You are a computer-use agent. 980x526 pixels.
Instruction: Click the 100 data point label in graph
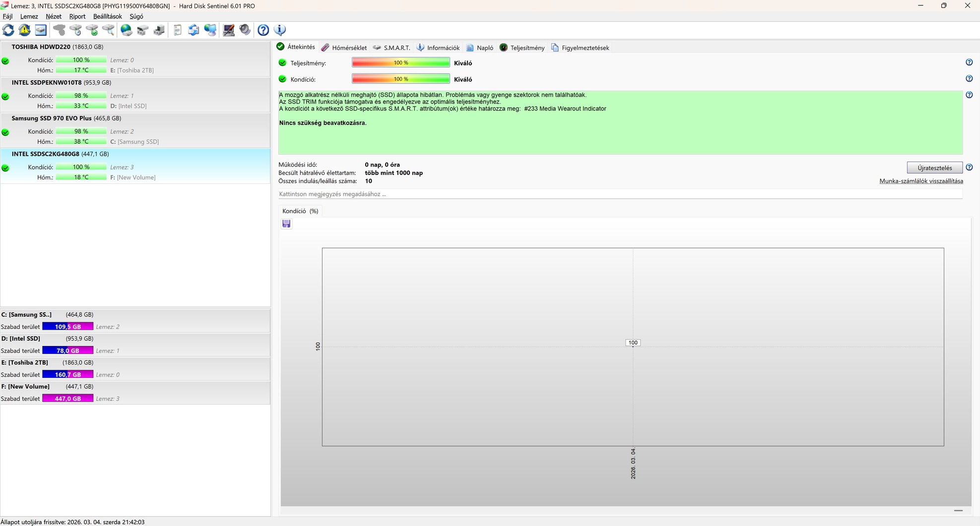click(x=633, y=343)
